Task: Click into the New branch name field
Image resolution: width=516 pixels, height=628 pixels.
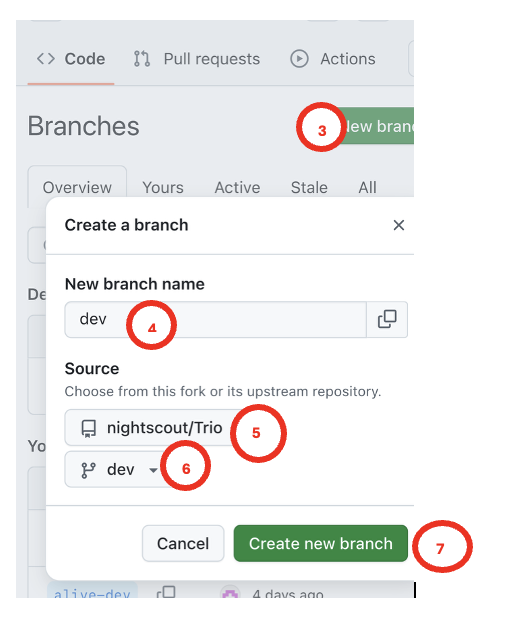Action: click(216, 319)
